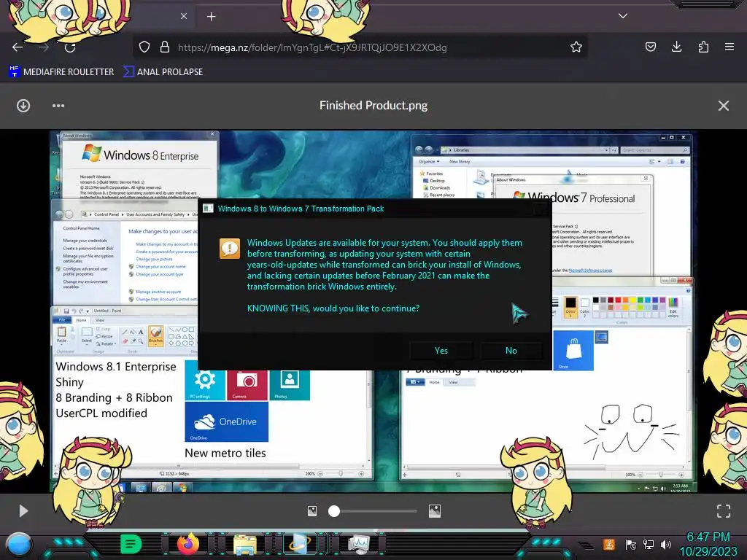Viewport: 747px width, 560px height.
Task: Open the Firefox application menu
Action: coord(729,47)
